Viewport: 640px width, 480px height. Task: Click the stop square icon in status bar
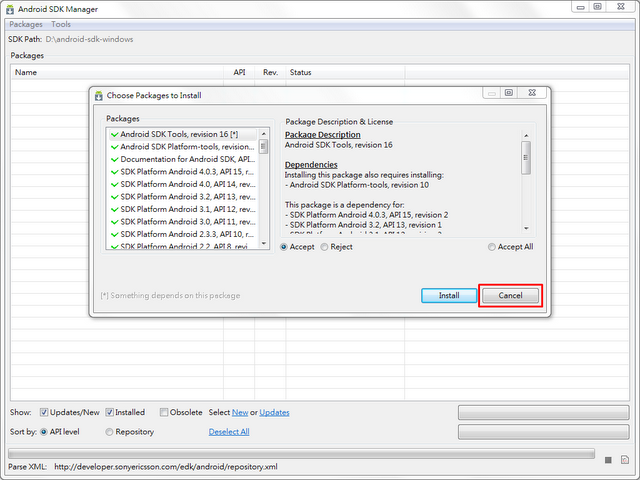[608, 460]
